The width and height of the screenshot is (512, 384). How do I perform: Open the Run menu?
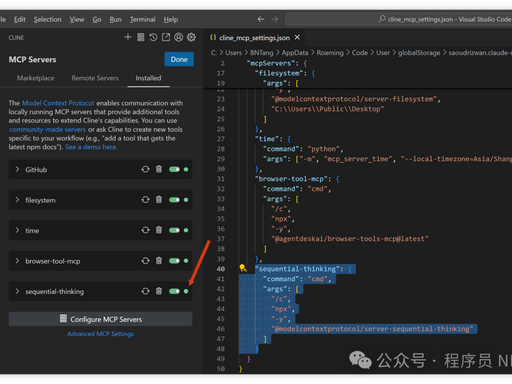pos(115,19)
